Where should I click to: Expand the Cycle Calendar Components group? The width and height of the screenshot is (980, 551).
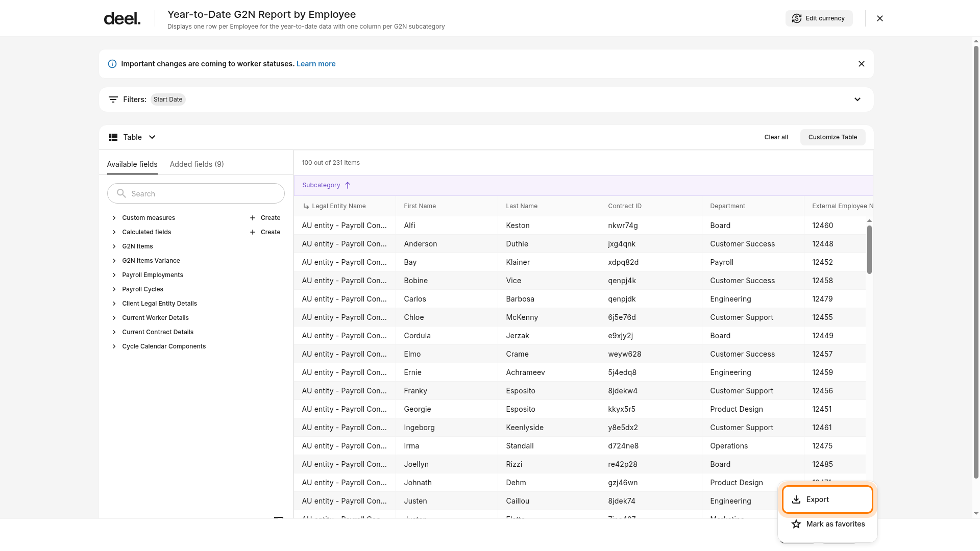click(114, 346)
